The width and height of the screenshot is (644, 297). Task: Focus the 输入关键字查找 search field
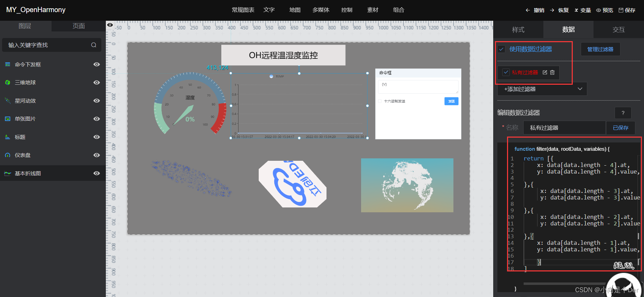[x=52, y=45]
